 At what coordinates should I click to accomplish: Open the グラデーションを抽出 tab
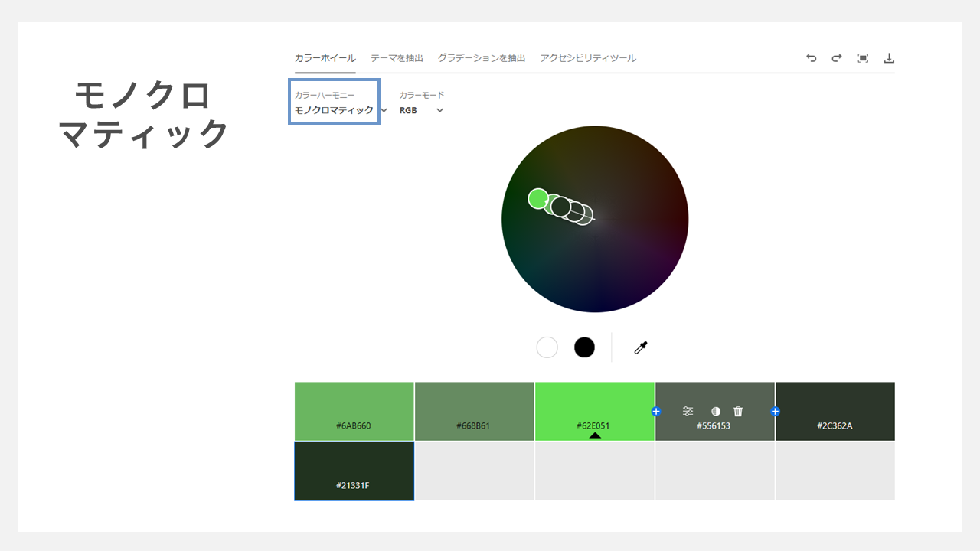482,58
